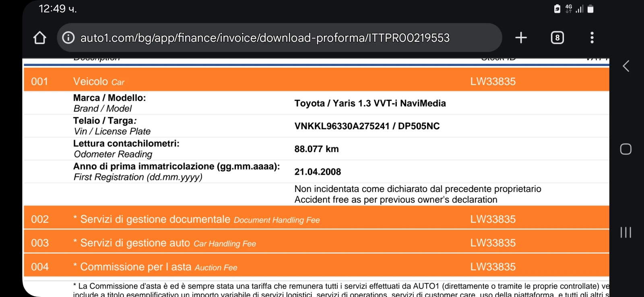Tap the Android back navigation button
This screenshot has width=644, height=297.
pyautogui.click(x=626, y=66)
